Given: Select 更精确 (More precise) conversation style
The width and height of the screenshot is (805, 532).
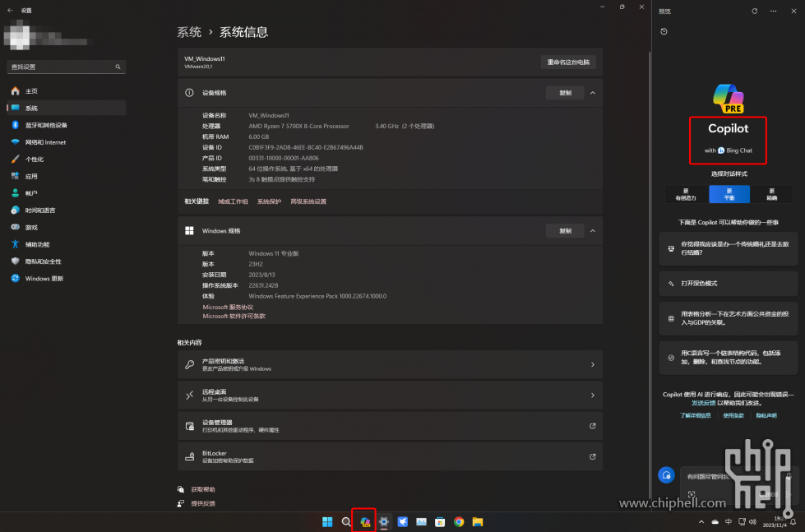Looking at the screenshot, I should click(771, 195).
